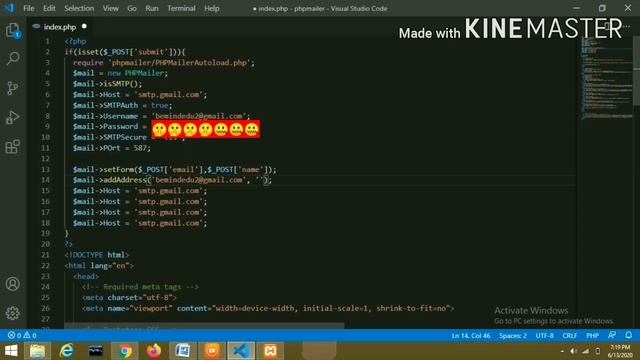640x360 pixels.
Task: Click Spaces: 2 indentation setting
Action: pos(513,336)
